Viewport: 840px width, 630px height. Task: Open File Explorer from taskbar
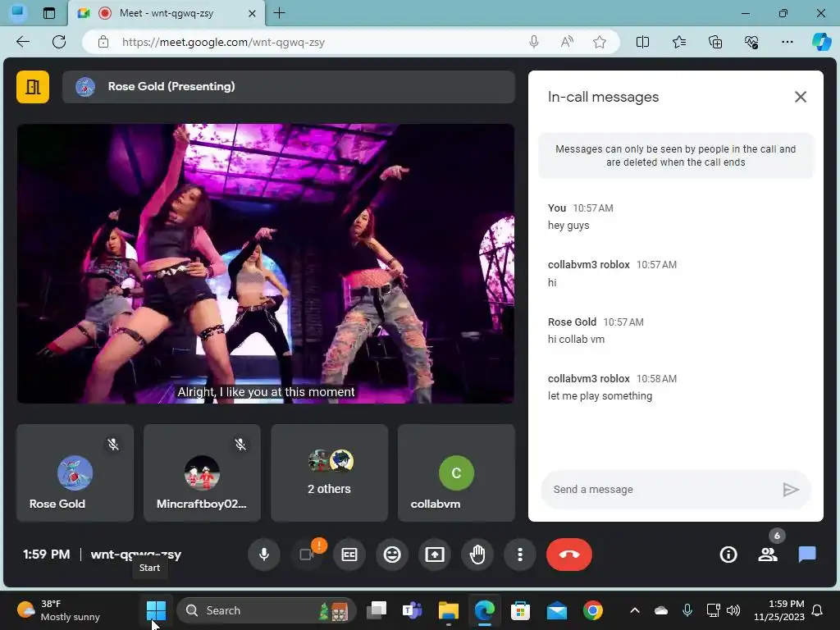(x=448, y=610)
